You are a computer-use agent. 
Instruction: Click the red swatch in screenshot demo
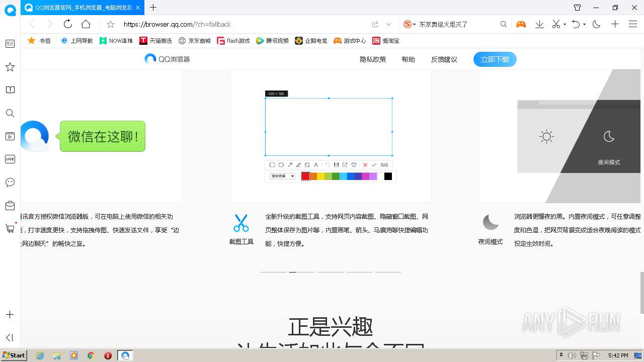[x=305, y=176]
